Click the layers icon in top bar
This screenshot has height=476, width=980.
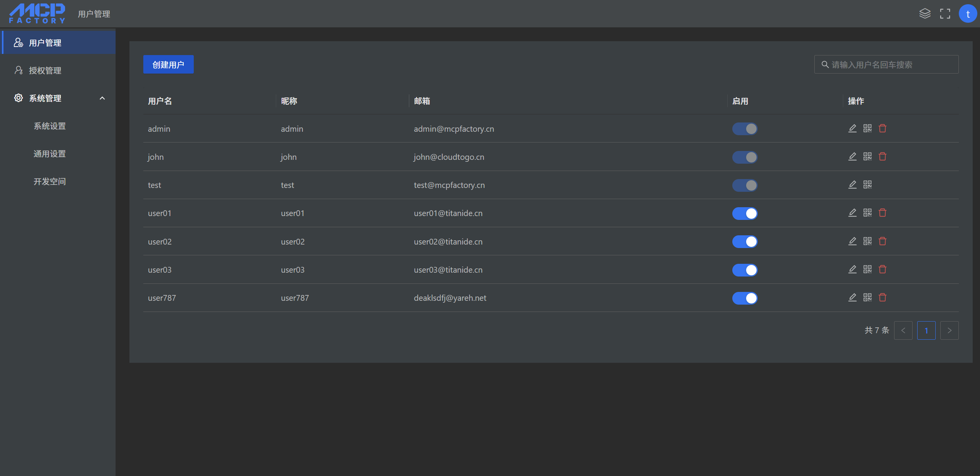click(925, 14)
